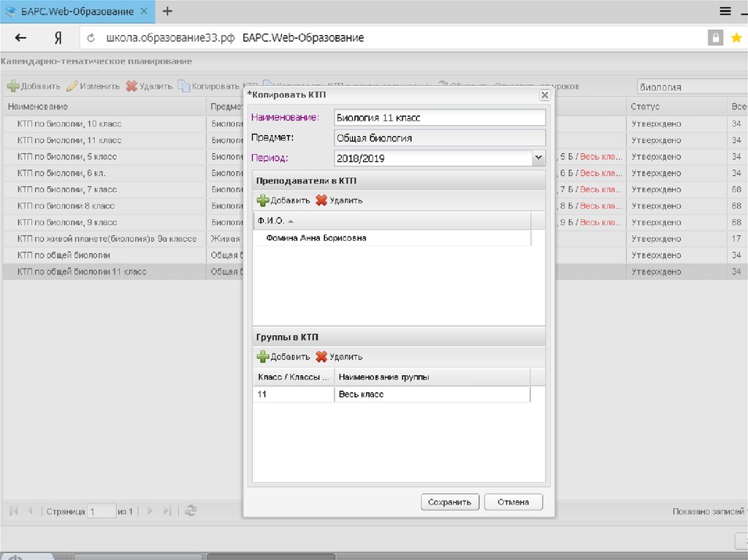Select teacher Фомина Анна Борисовна row
748x560 pixels.
tap(316, 238)
